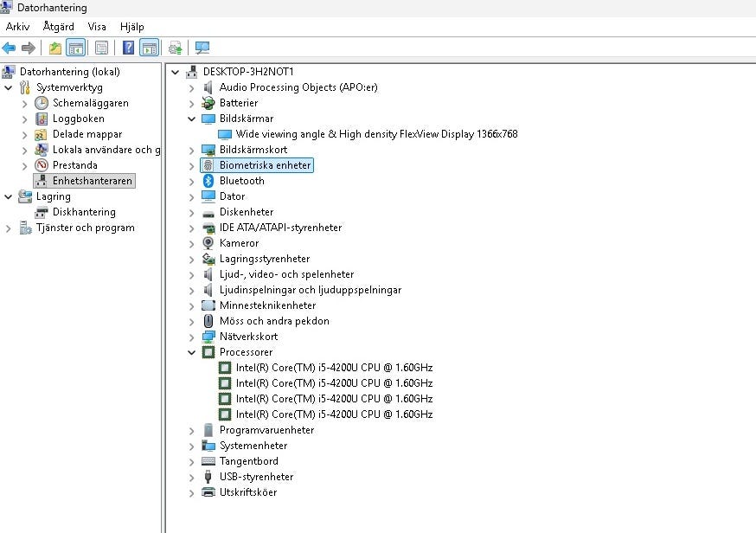Click the blue back arrow in toolbar
The width and height of the screenshot is (756, 533).
(10, 48)
